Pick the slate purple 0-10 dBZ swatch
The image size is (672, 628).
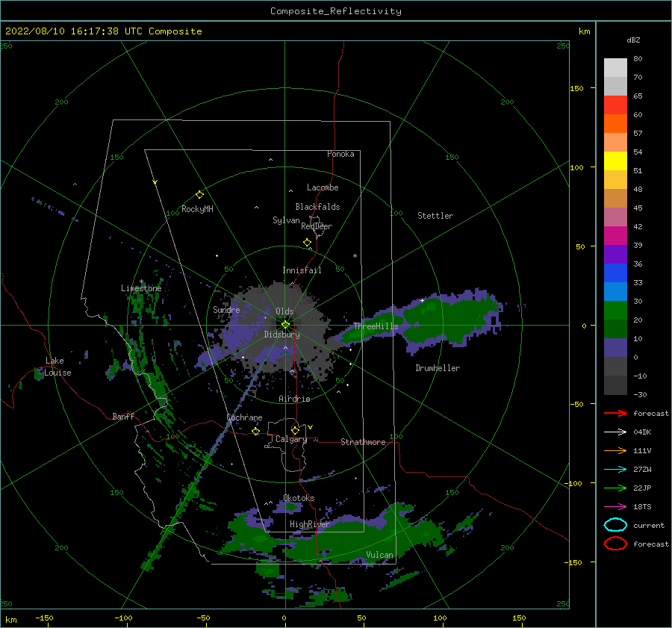coord(615,348)
